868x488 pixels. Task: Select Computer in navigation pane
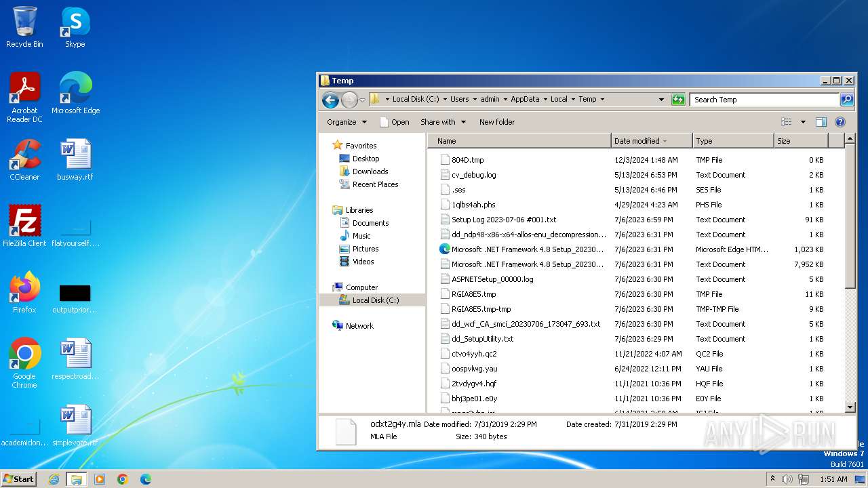click(x=361, y=287)
